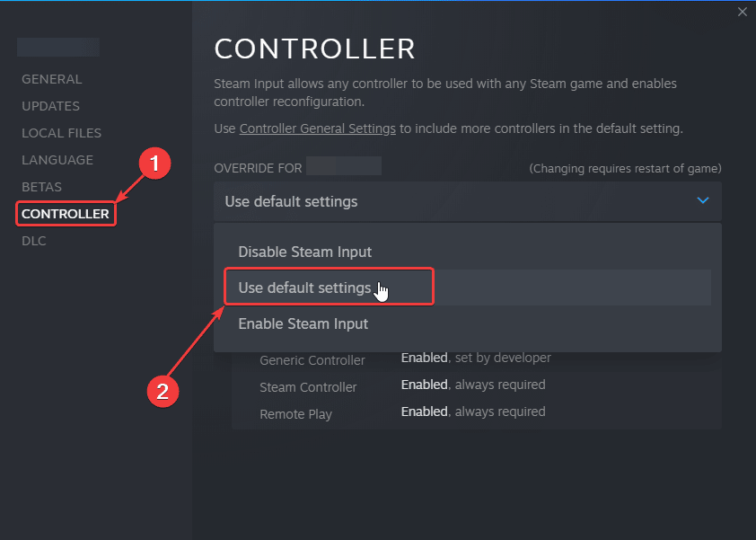Click the dropdown chevron arrow icon
The width and height of the screenshot is (756, 540).
703,200
